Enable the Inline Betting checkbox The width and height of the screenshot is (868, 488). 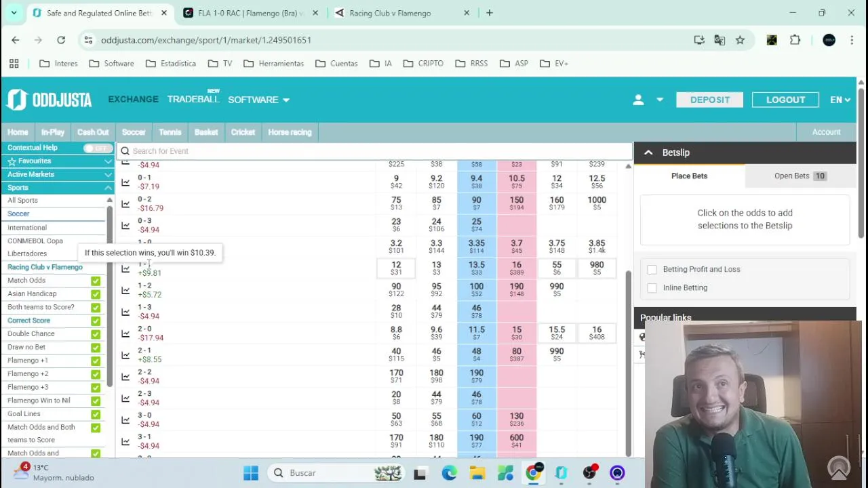point(652,288)
